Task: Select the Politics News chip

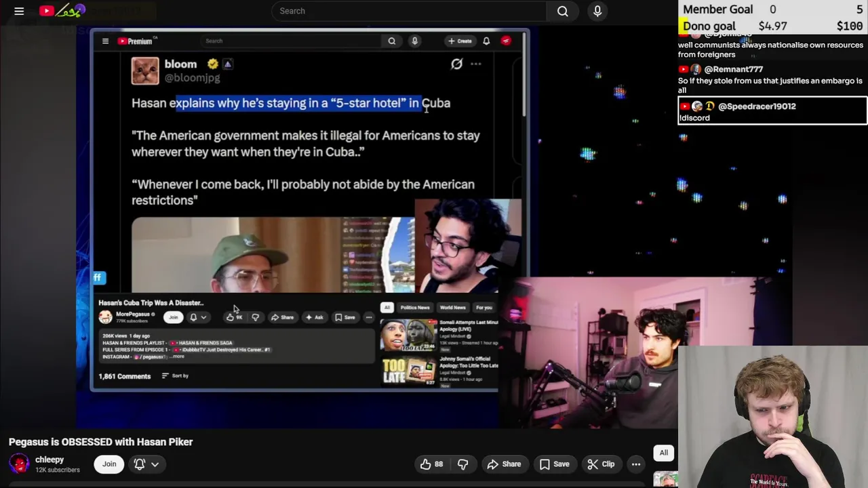Action: [x=415, y=308]
